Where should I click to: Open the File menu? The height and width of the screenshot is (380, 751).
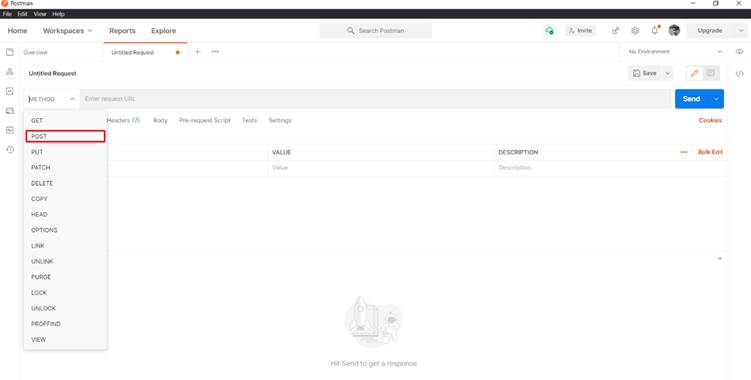pos(7,14)
